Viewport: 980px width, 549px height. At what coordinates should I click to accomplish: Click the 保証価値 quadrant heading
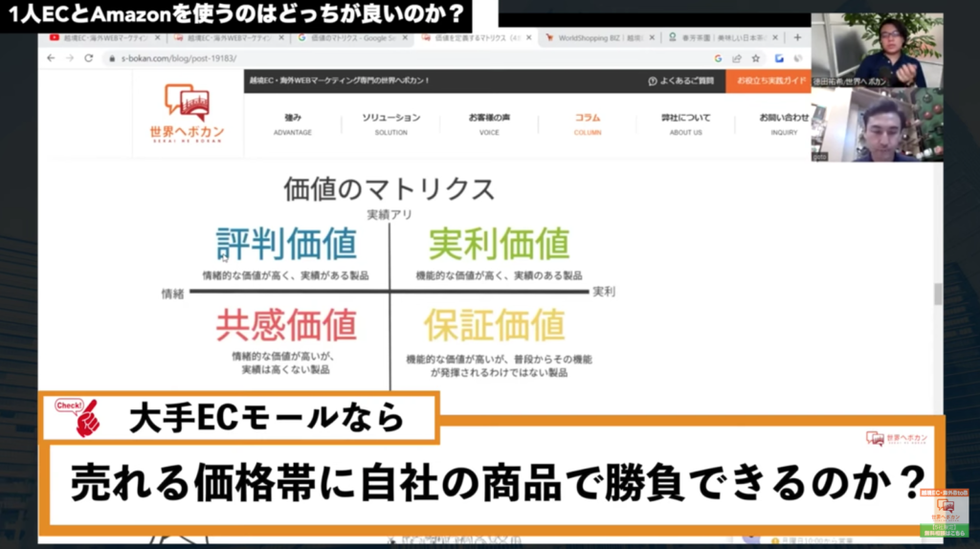495,325
